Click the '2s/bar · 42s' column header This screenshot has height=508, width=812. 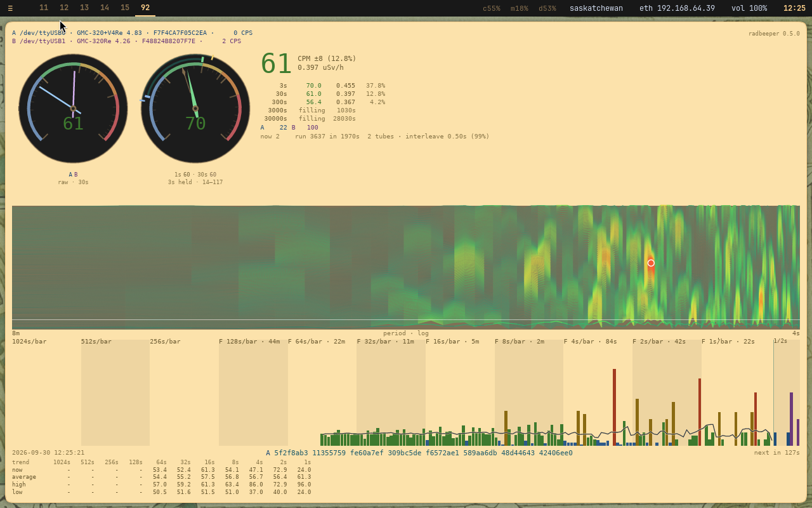[x=659, y=342]
